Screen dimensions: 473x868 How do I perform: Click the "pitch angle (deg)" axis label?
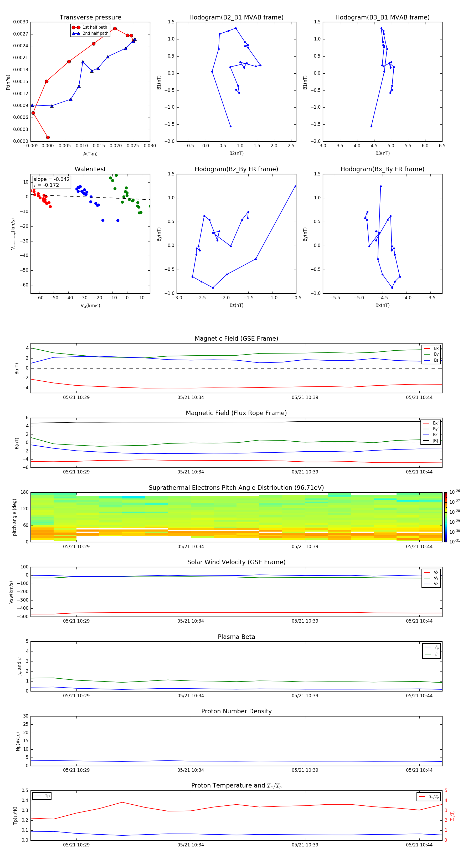[x=14, y=517]
